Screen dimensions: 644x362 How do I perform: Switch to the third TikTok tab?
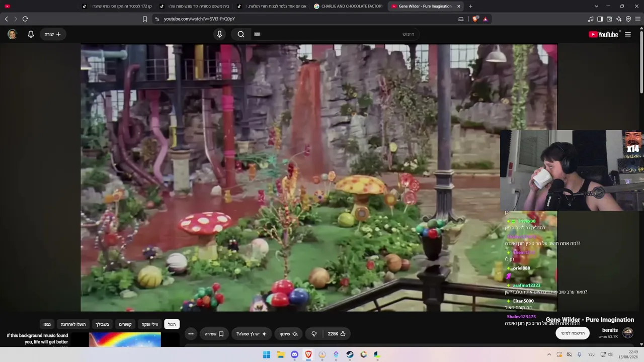coord(272,6)
